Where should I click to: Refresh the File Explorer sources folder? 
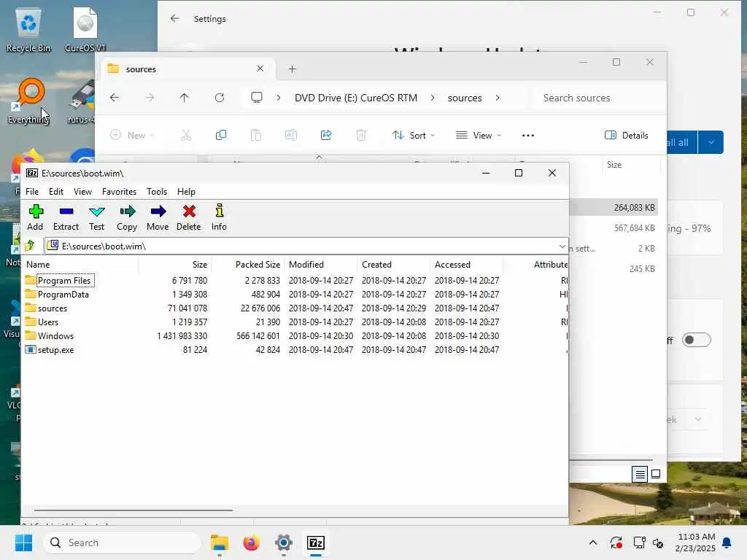[x=220, y=98]
